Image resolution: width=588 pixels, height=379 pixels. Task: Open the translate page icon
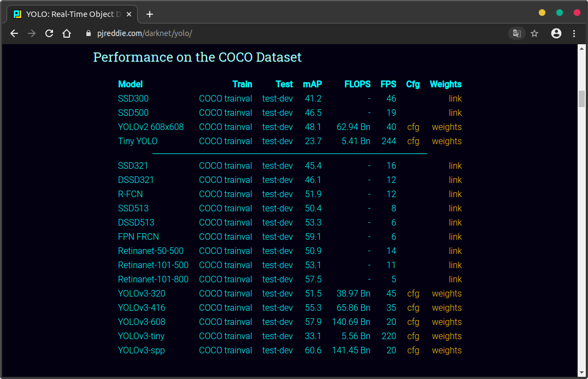(517, 33)
